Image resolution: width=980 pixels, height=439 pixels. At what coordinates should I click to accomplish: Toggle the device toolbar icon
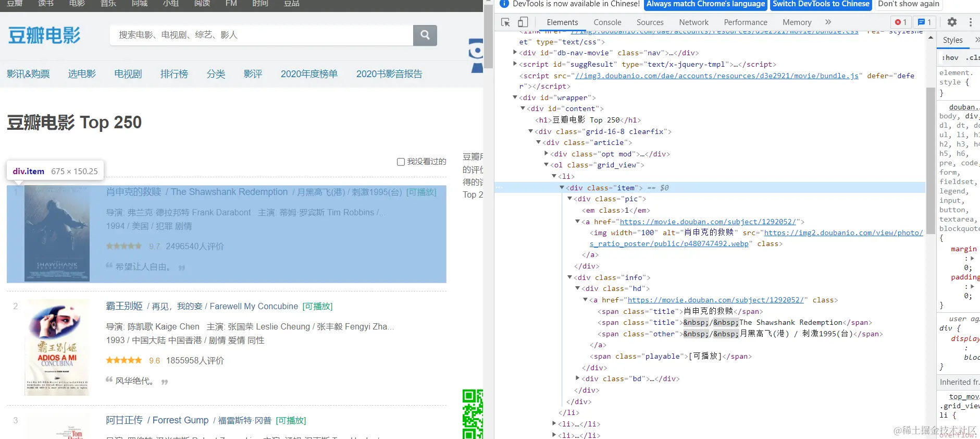(x=523, y=22)
